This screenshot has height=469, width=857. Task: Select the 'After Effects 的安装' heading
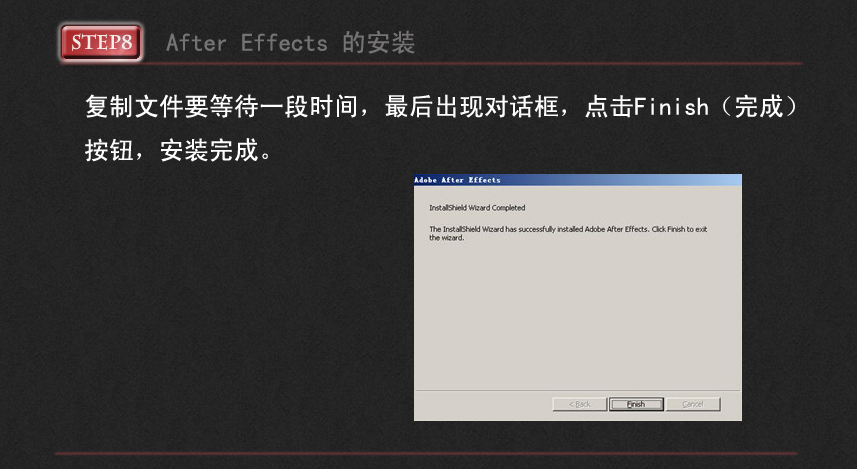pos(290,43)
